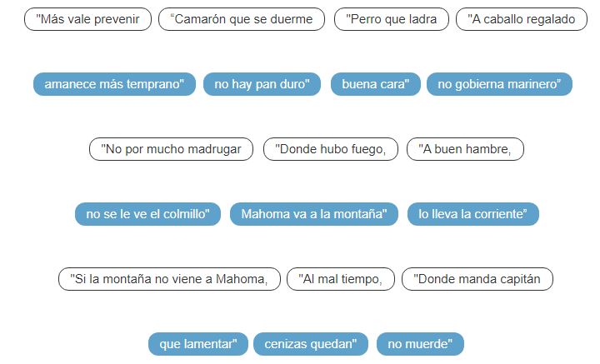The width and height of the screenshot is (600, 364).
Task: Pick the blue "no muerde" ending
Action: [420, 344]
